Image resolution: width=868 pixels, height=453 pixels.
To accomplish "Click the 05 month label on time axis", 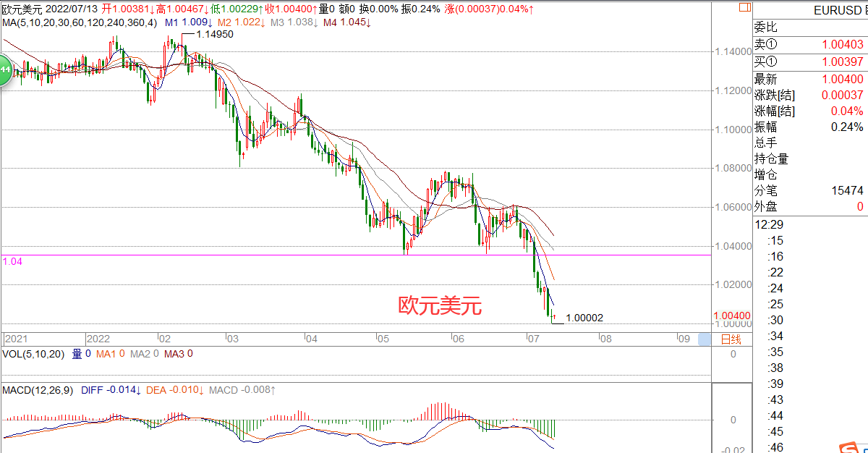I will (x=383, y=339).
